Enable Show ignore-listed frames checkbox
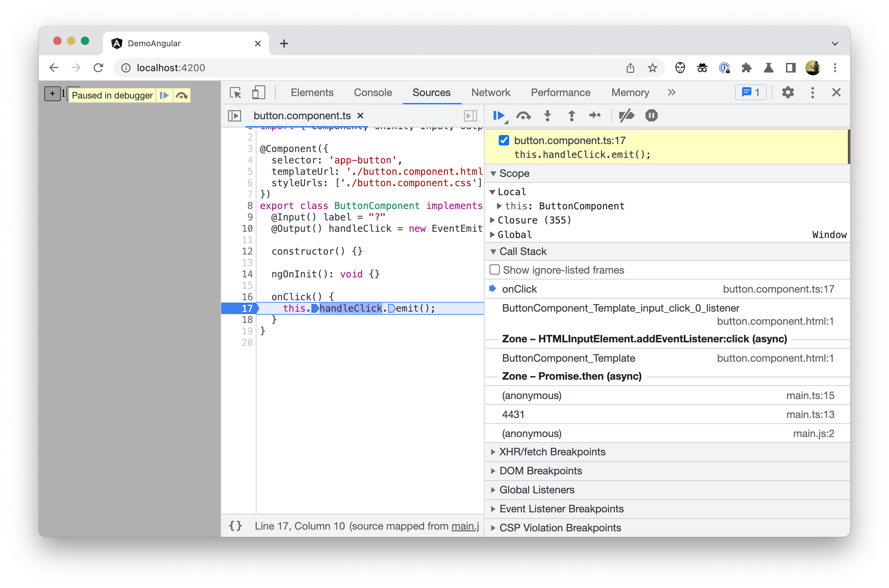This screenshot has height=588, width=889. pos(494,270)
